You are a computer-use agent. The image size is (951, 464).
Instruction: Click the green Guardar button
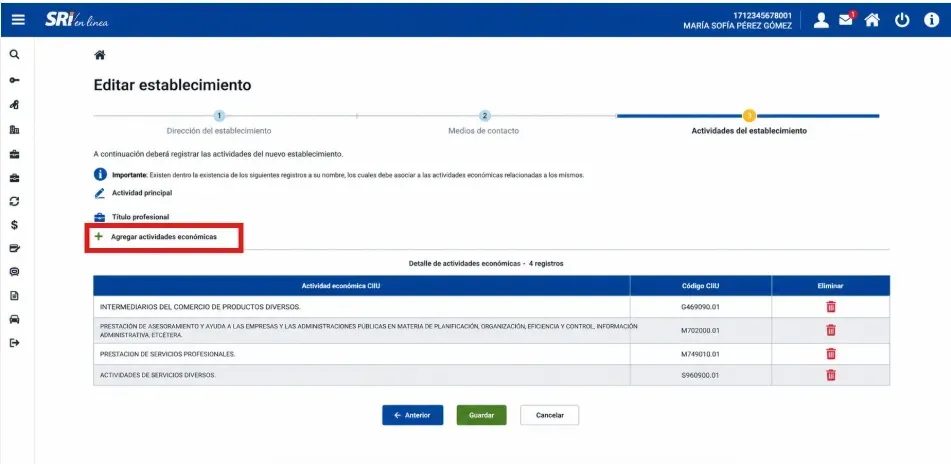pos(482,415)
